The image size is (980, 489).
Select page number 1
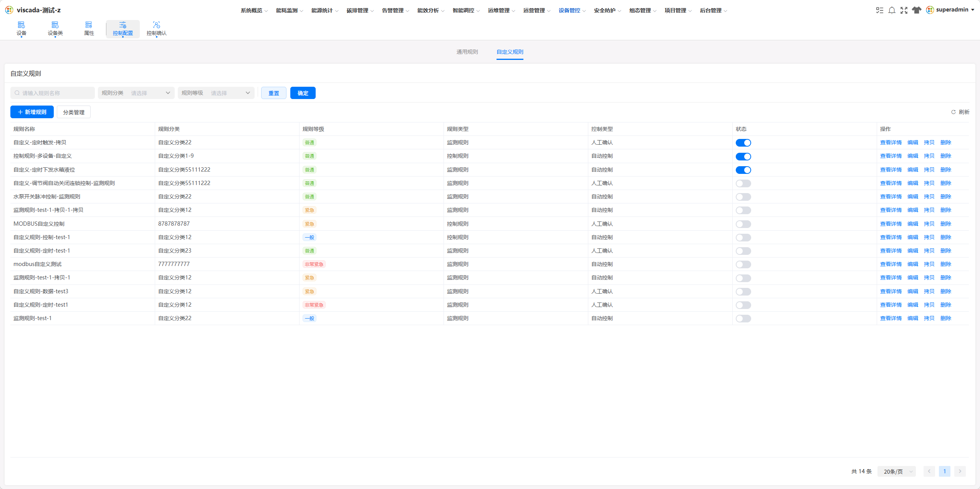(945, 471)
